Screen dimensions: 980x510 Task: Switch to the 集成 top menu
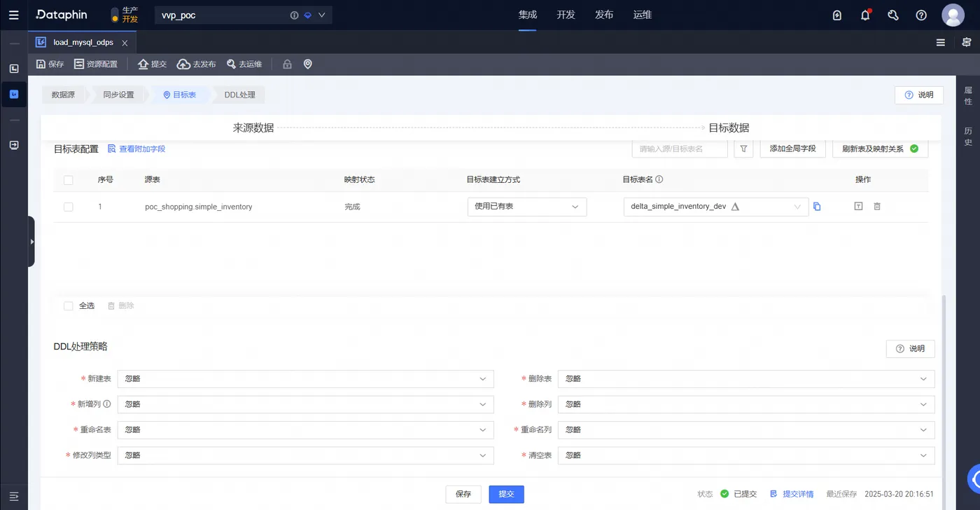pyautogui.click(x=528, y=15)
